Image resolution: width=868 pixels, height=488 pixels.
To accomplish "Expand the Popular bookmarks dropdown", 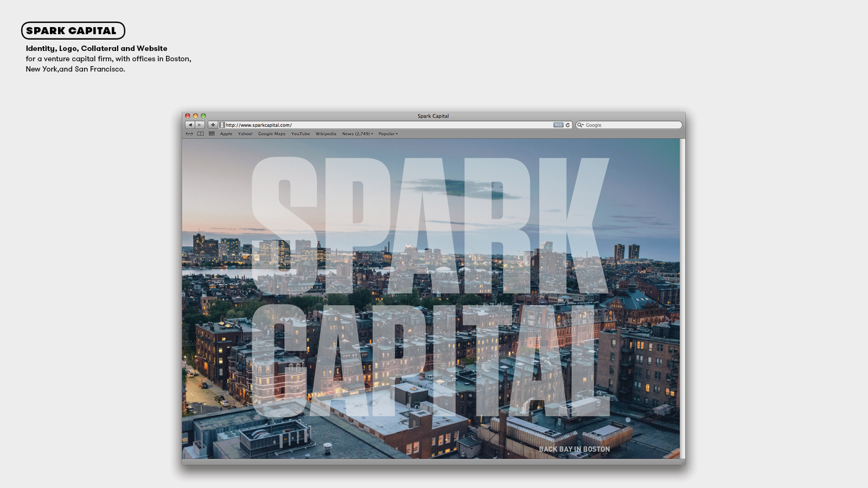I will (x=388, y=134).
